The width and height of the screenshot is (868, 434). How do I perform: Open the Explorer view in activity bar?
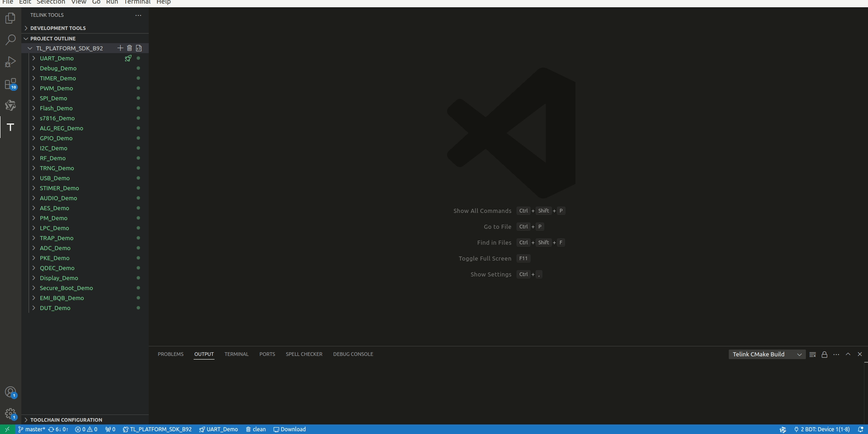pos(10,18)
